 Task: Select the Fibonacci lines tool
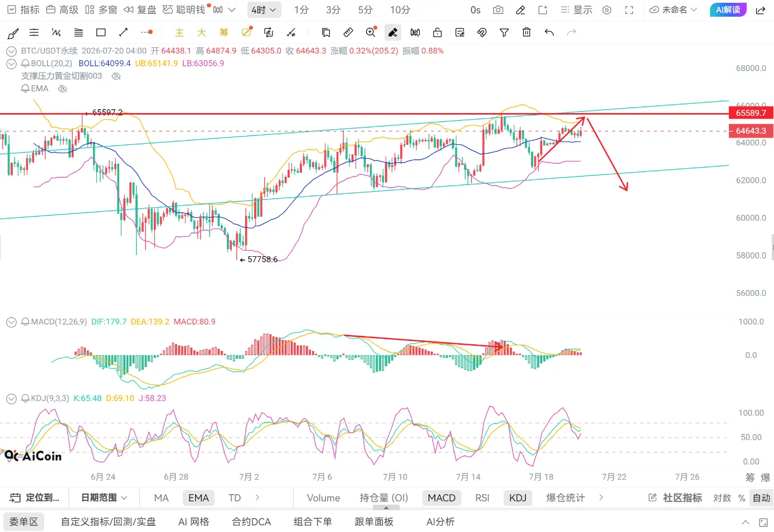click(79, 33)
